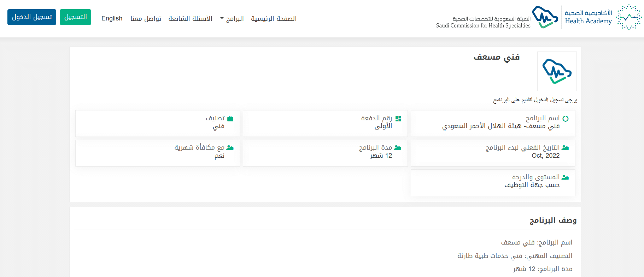Open the تواصل معنا contact page
Image resolution: width=644 pixels, height=277 pixels.
(146, 18)
